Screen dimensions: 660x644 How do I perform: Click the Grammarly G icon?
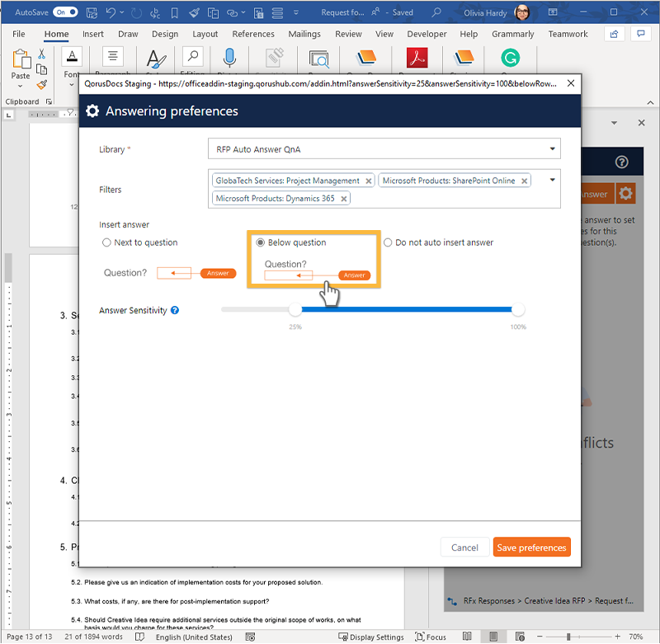click(510, 58)
